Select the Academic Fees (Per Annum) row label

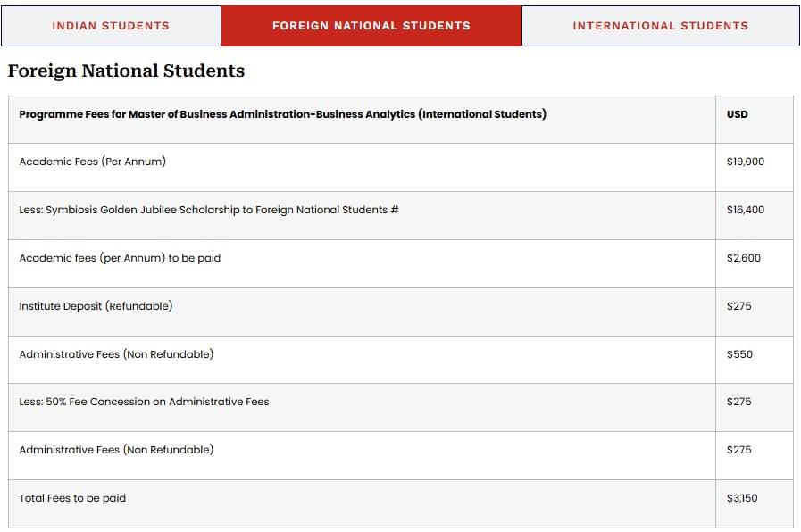click(x=92, y=162)
